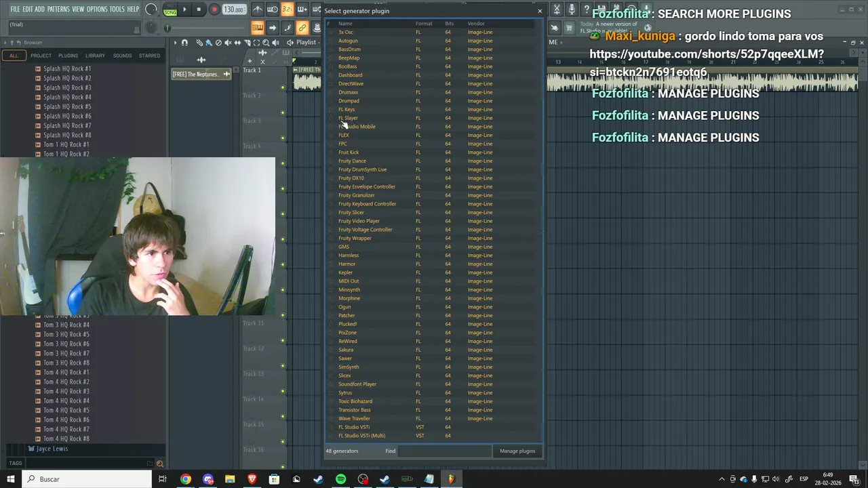Switch browser to the LIBRARY tab
This screenshot has width=868, height=488.
click(x=95, y=56)
